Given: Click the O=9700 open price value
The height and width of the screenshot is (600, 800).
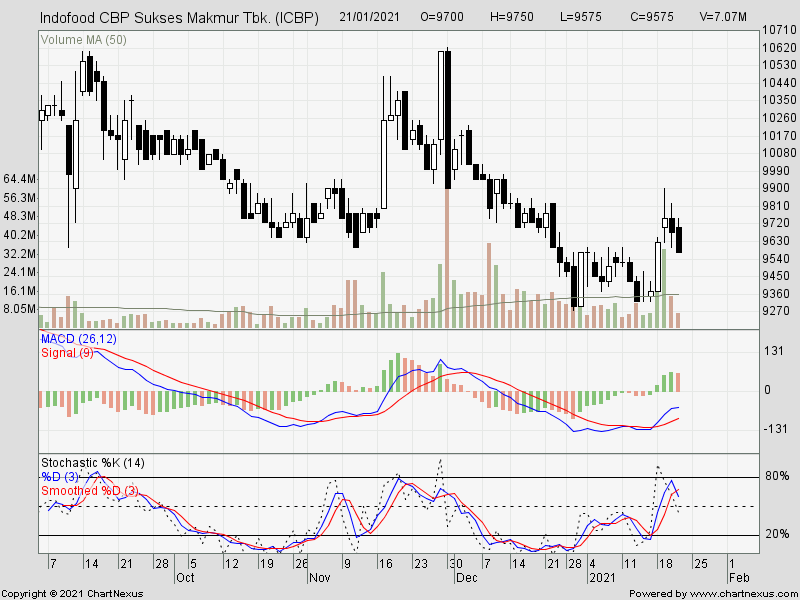Looking at the screenshot, I should (x=442, y=17).
